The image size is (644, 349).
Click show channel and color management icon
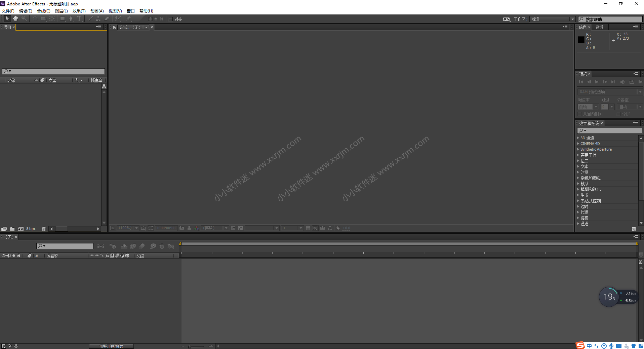point(197,228)
